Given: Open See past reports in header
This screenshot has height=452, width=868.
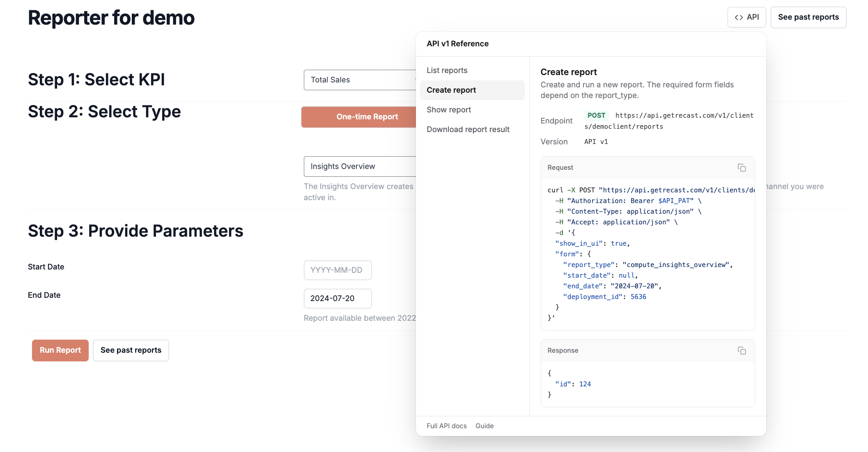Looking at the screenshot, I should 808,17.
